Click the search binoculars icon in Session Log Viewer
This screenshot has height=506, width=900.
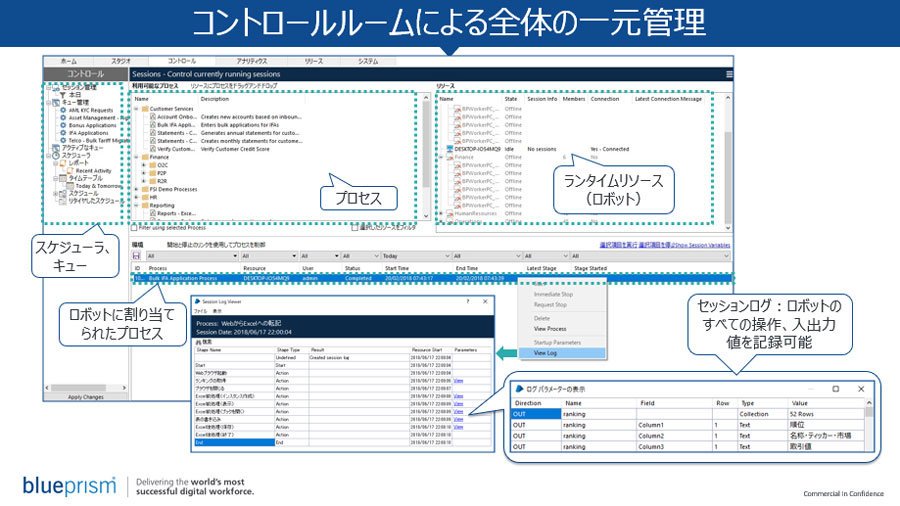[x=199, y=341]
